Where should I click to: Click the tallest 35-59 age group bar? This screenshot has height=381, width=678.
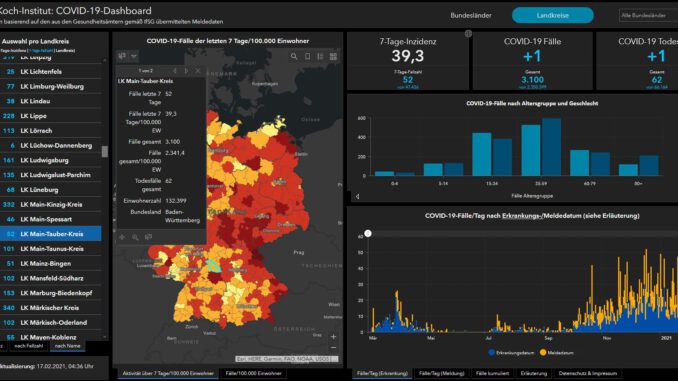click(552, 147)
